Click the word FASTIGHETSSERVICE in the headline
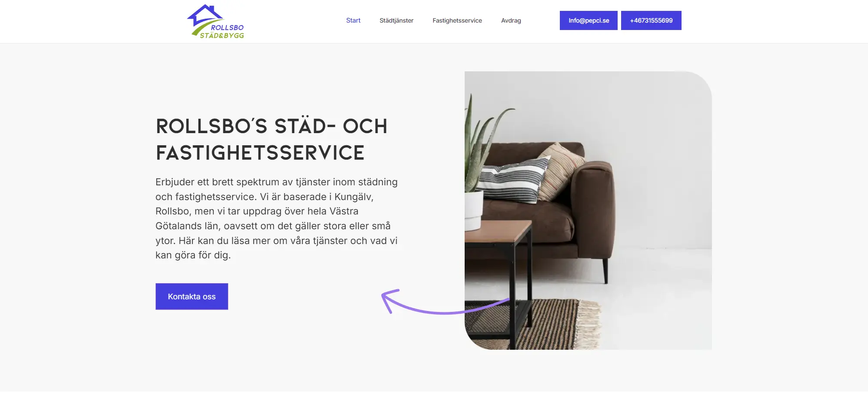 pyautogui.click(x=260, y=153)
